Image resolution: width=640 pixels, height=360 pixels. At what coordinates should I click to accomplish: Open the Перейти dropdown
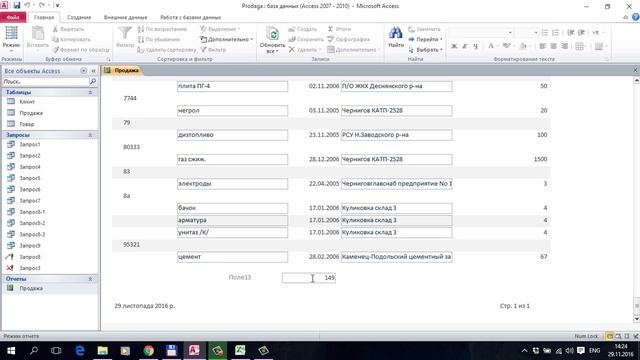[x=426, y=40]
